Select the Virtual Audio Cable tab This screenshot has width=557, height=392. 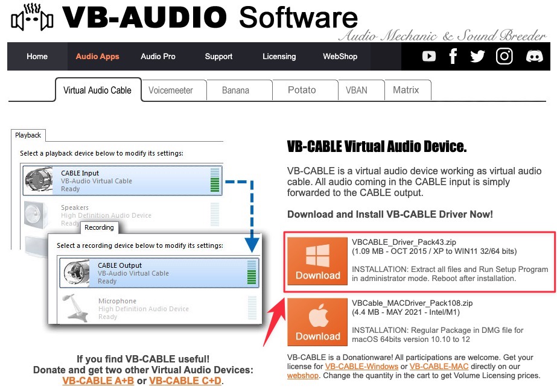98,90
